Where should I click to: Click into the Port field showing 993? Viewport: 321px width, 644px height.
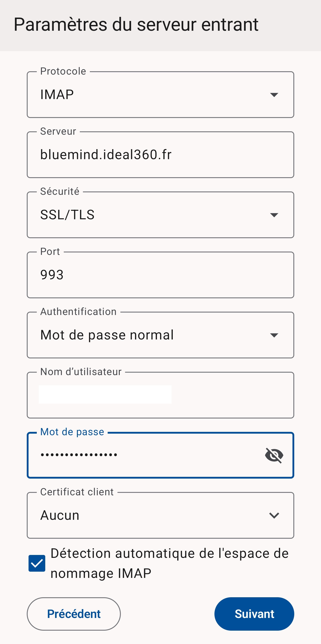pyautogui.click(x=160, y=275)
